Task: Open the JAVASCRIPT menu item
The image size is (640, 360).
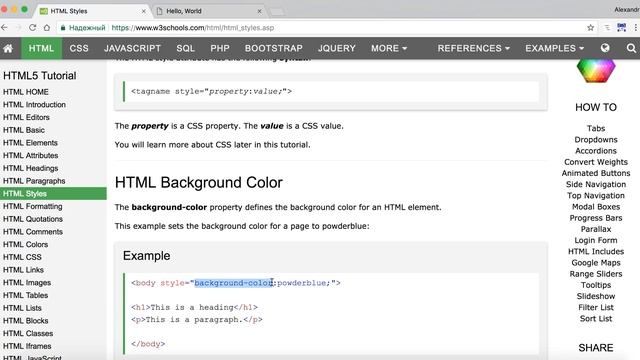Action: [132, 48]
